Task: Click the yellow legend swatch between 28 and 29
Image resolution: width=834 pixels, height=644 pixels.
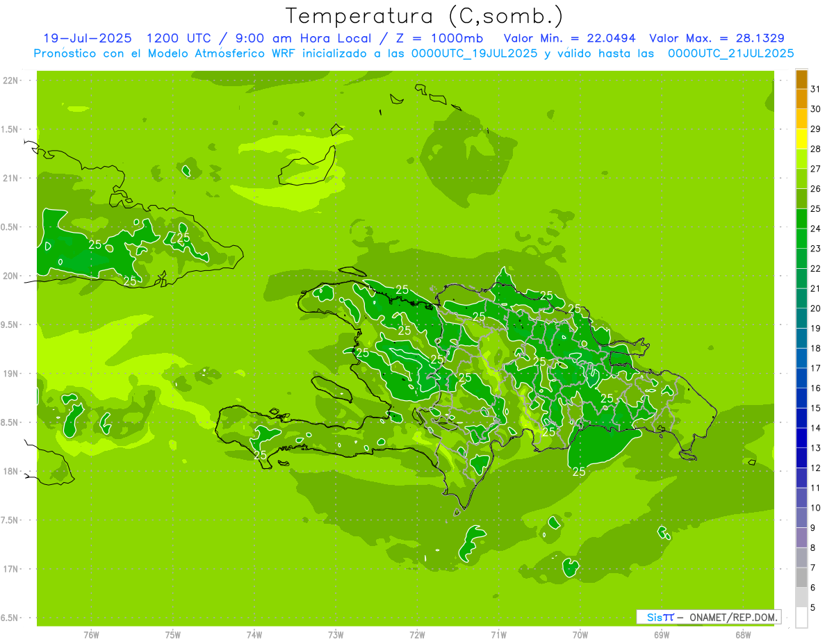Action: [801, 139]
